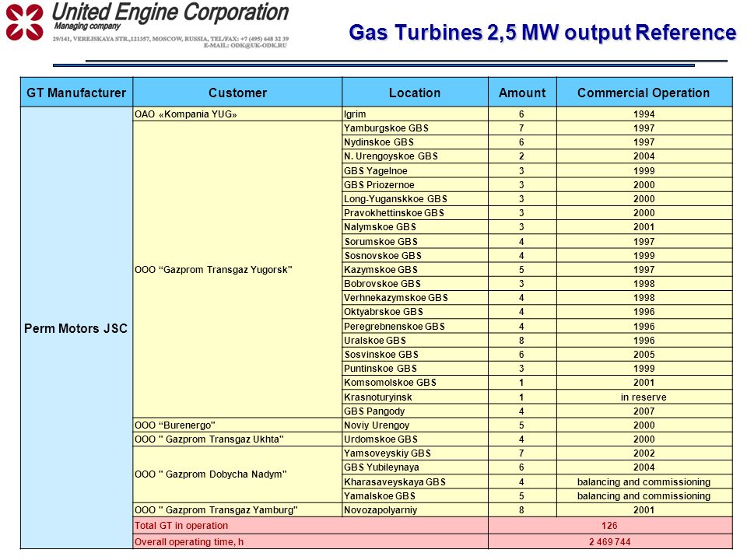The image size is (747, 560).
Task: Select 'OOO " Gazprom Transgaz Yamburg"' cell
Action: tap(237, 510)
